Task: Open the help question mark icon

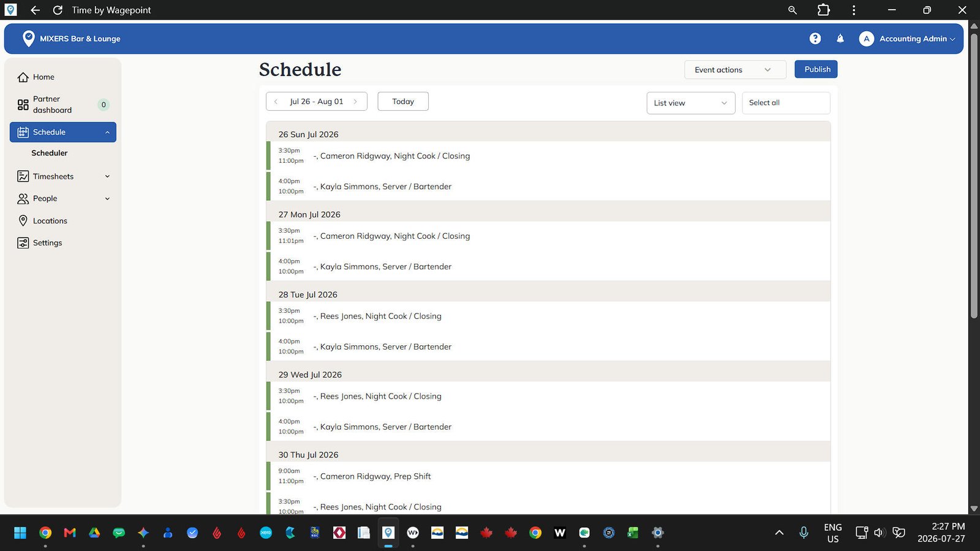Action: coord(815,39)
